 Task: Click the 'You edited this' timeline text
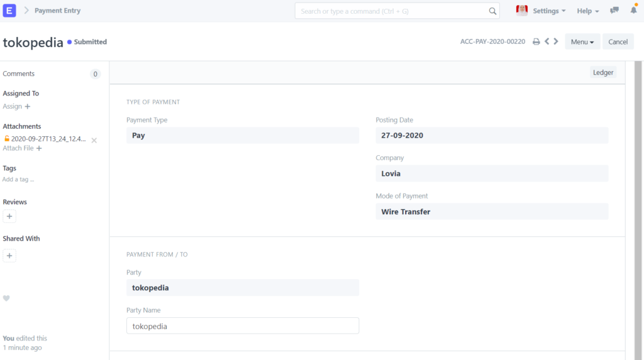click(x=25, y=338)
